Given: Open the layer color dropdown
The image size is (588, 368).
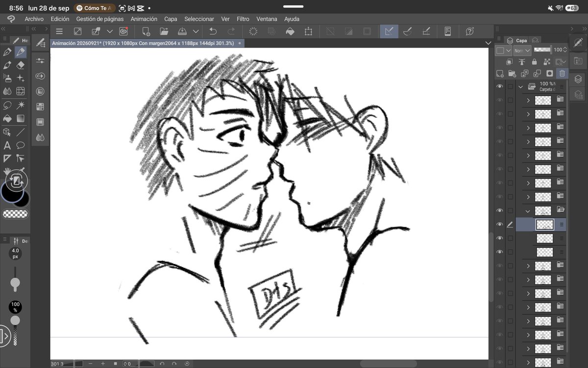Looking at the screenshot, I should 503,50.
